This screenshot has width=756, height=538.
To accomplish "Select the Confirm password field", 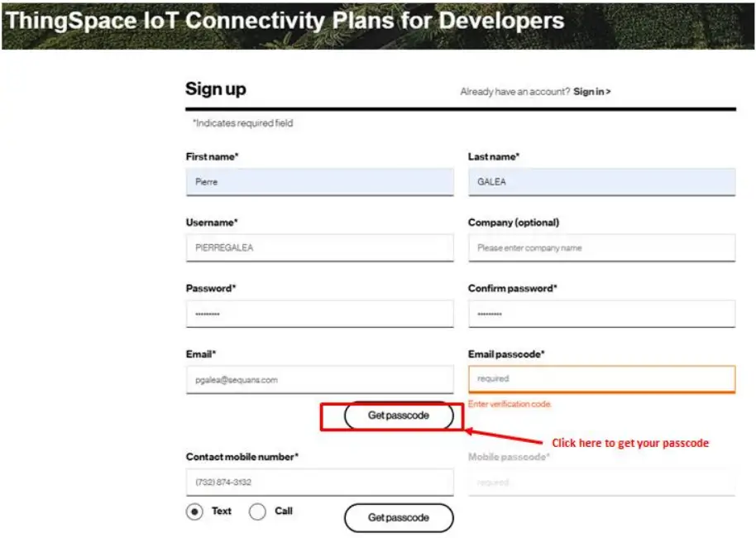I will 600,313.
